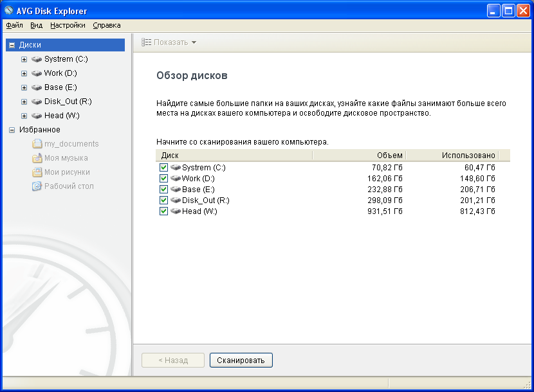Image resolution: width=534 pixels, height=392 pixels.
Task: Uncheck the Head (W:) disk checkbox
Action: (x=164, y=211)
